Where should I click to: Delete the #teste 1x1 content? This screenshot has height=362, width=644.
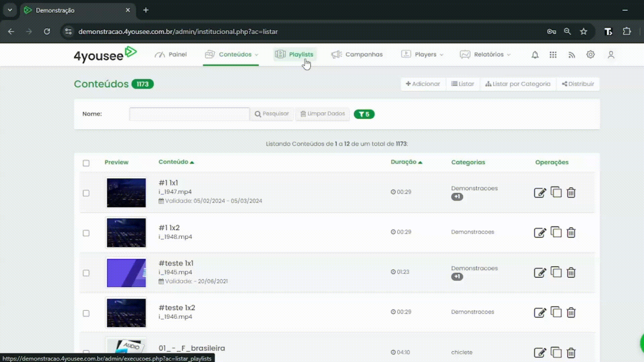point(571,273)
